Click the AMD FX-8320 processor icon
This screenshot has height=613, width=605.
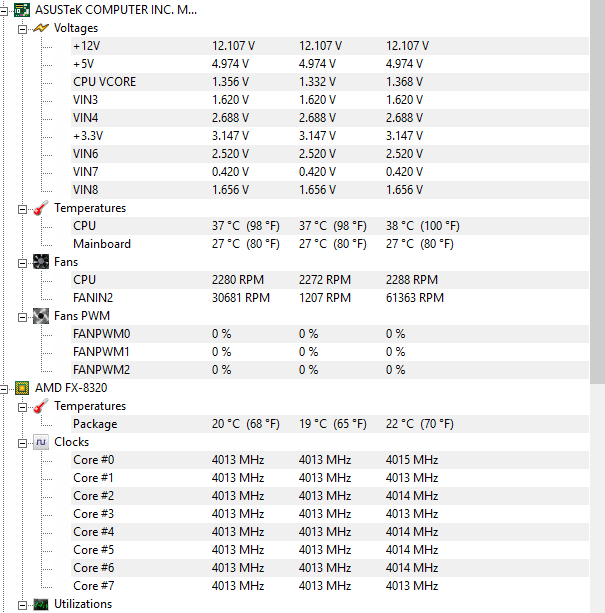coord(22,388)
